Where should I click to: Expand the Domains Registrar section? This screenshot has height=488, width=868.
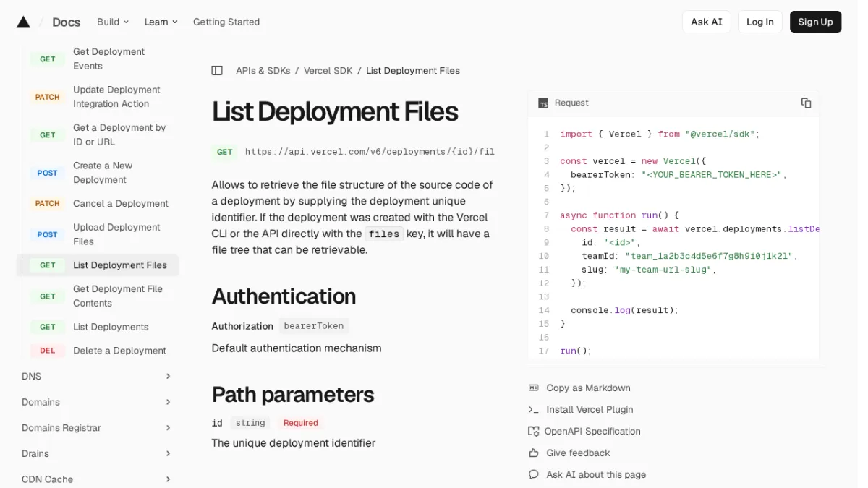coord(97,428)
